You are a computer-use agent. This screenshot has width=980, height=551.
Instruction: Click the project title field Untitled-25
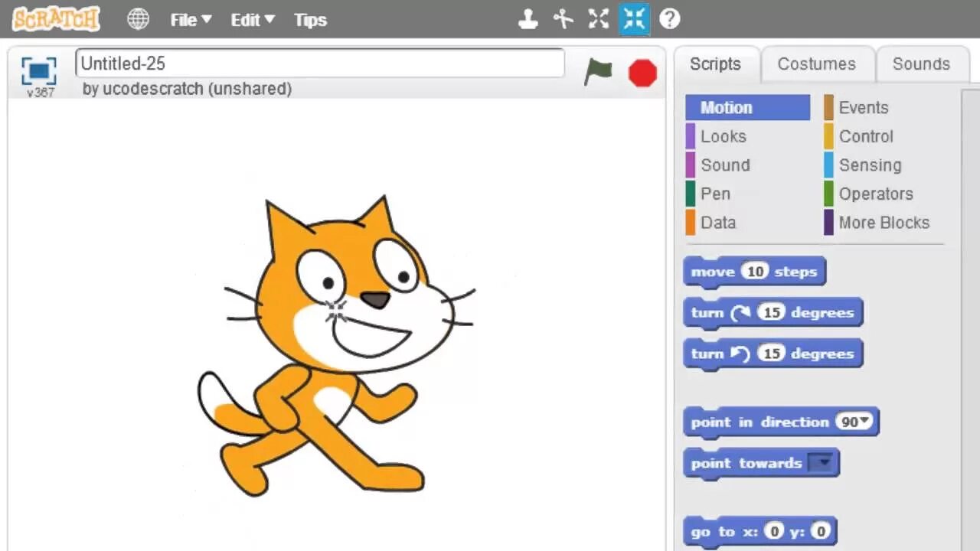320,64
